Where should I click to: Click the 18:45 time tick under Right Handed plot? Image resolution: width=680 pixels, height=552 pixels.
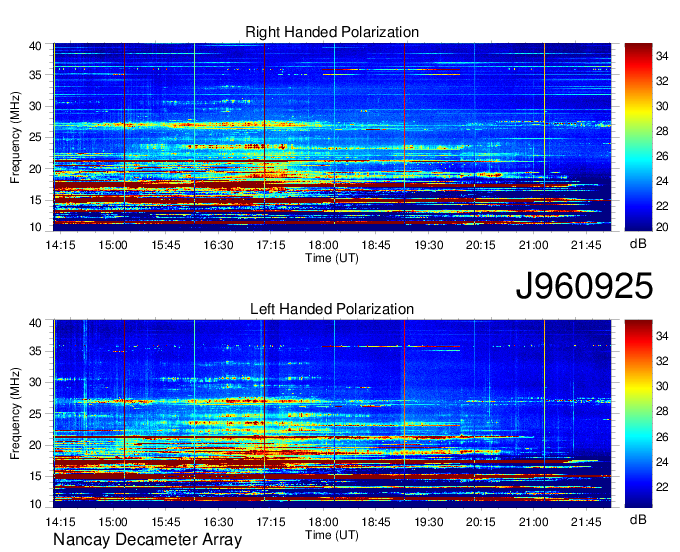[x=376, y=245]
